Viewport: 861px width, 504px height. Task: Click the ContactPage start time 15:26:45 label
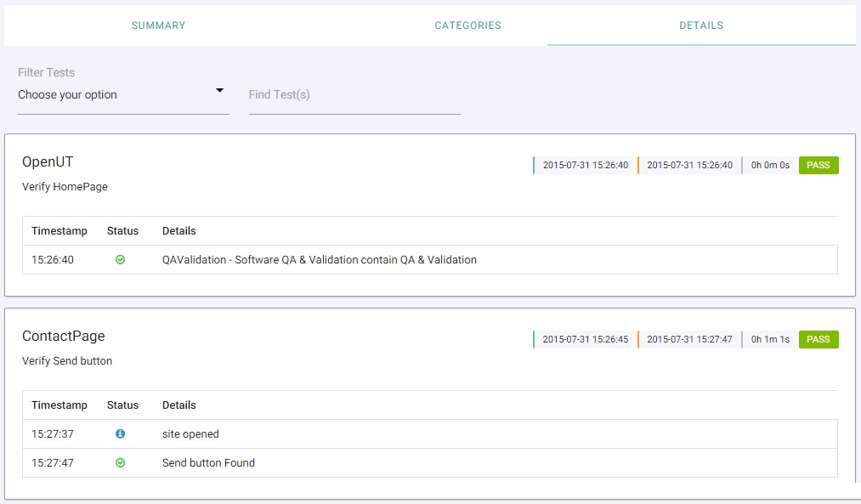point(585,339)
